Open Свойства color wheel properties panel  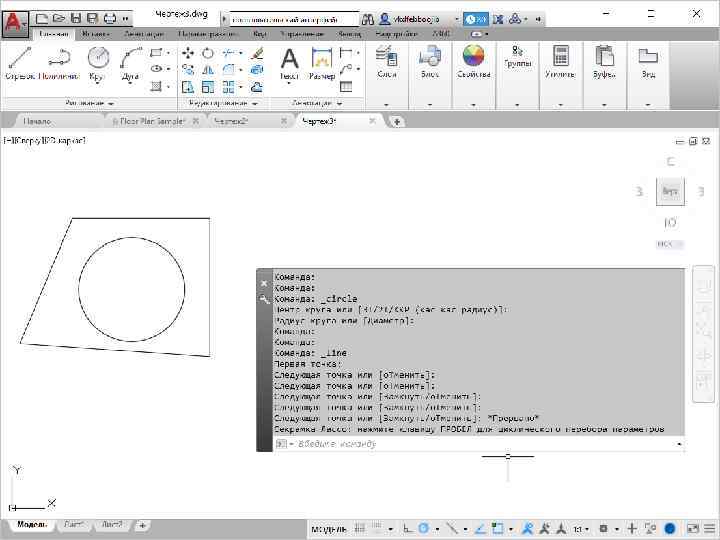click(473, 62)
